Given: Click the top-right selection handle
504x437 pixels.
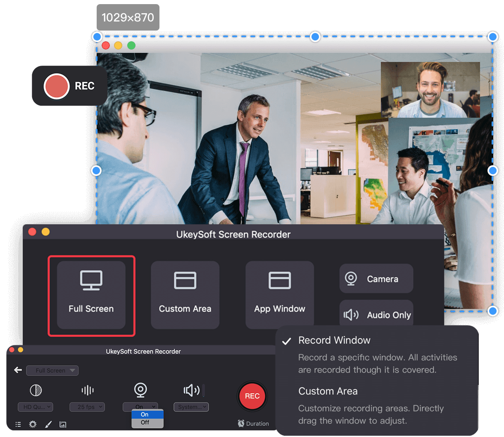Looking at the screenshot, I should click(x=492, y=37).
